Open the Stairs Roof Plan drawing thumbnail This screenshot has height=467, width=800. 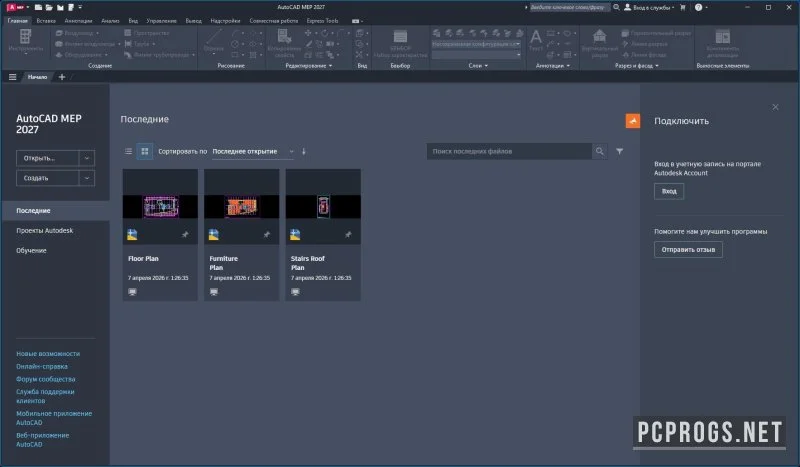pyautogui.click(x=323, y=207)
